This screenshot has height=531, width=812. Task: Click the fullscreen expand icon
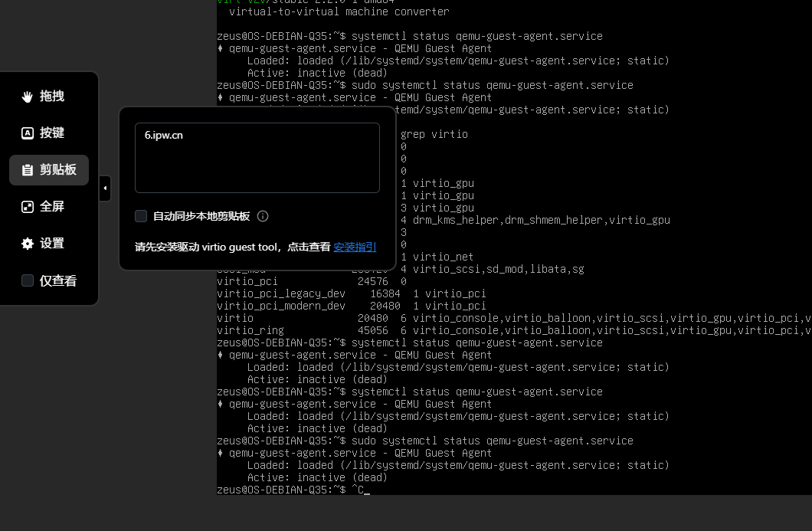(x=28, y=207)
